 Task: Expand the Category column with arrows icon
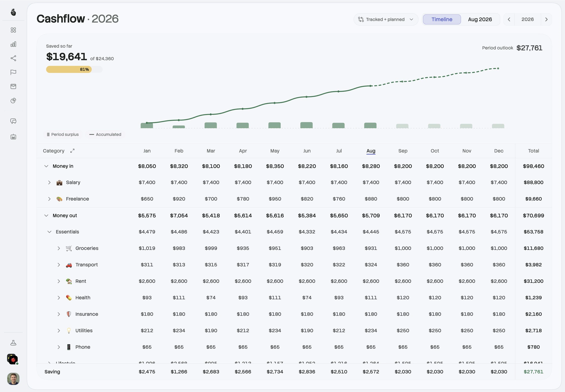coord(72,151)
